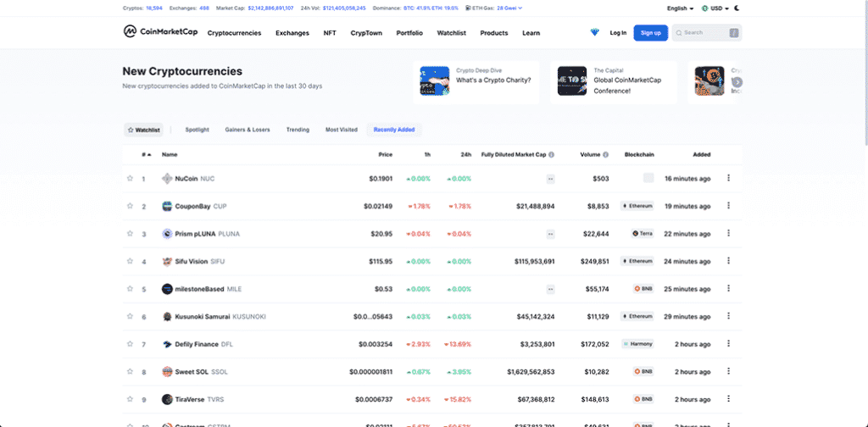Sort by the # column header
The width and height of the screenshot is (868, 427).
click(x=146, y=155)
